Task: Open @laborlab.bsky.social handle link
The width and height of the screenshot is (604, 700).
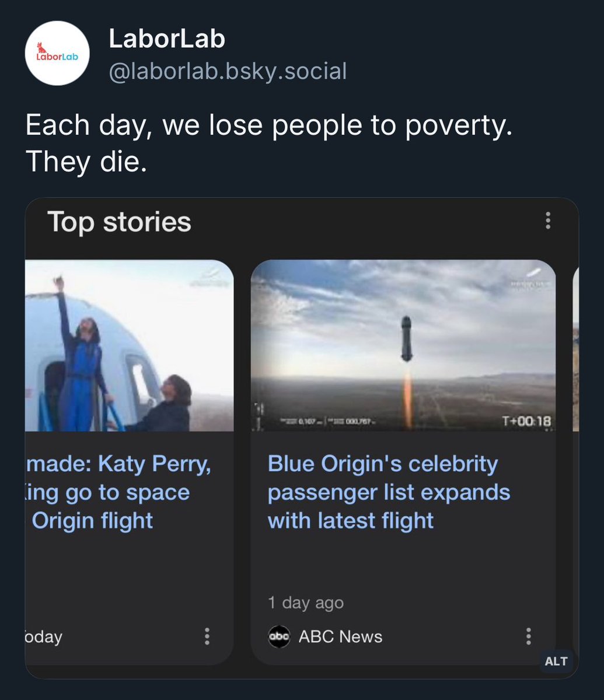Action: (x=228, y=71)
